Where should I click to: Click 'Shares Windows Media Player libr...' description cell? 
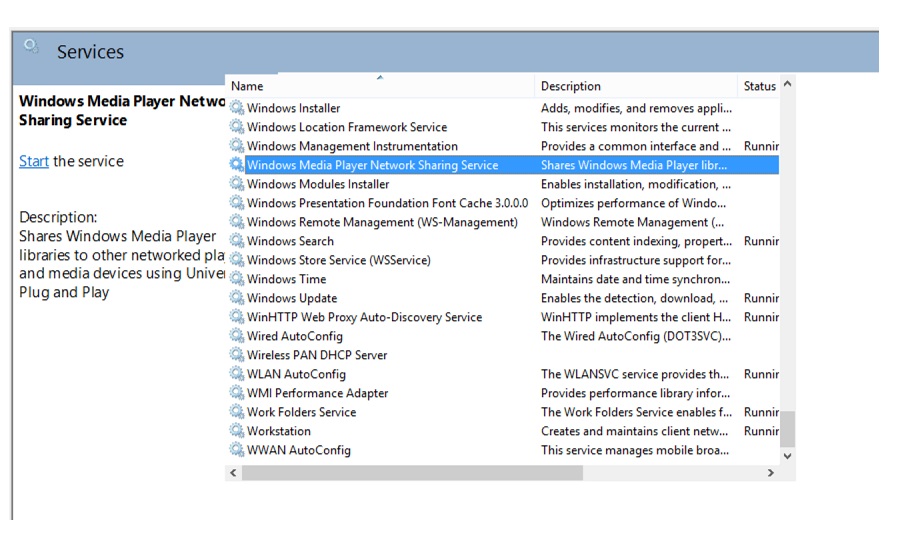pyautogui.click(x=634, y=165)
